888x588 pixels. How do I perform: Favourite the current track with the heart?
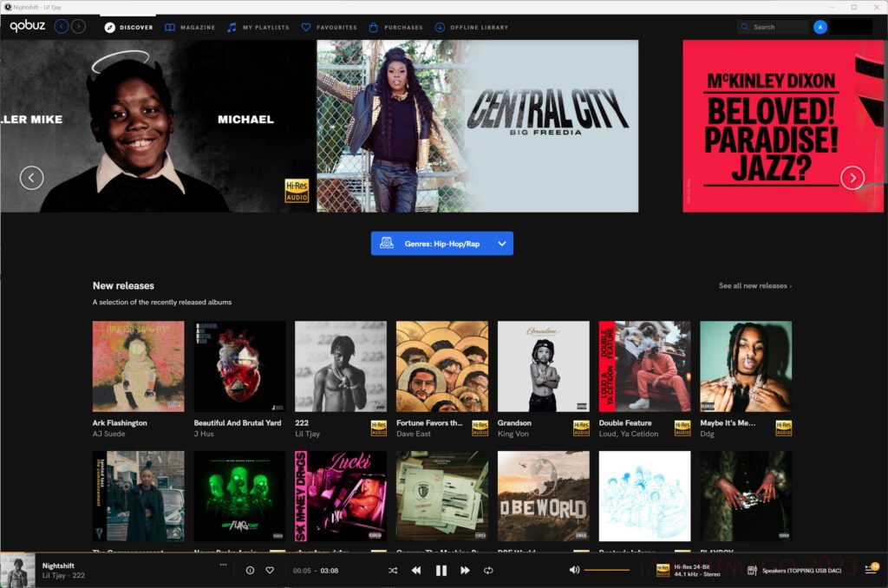point(270,571)
